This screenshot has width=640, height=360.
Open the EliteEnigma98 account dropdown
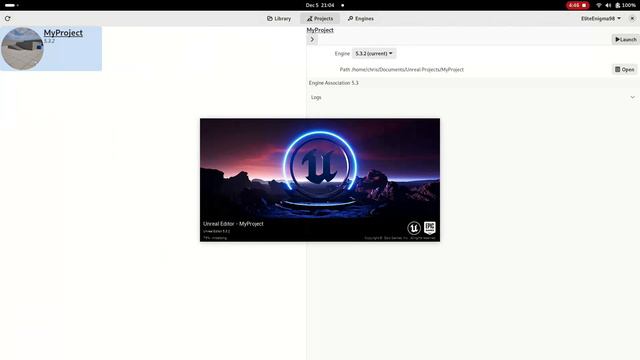(x=601, y=18)
